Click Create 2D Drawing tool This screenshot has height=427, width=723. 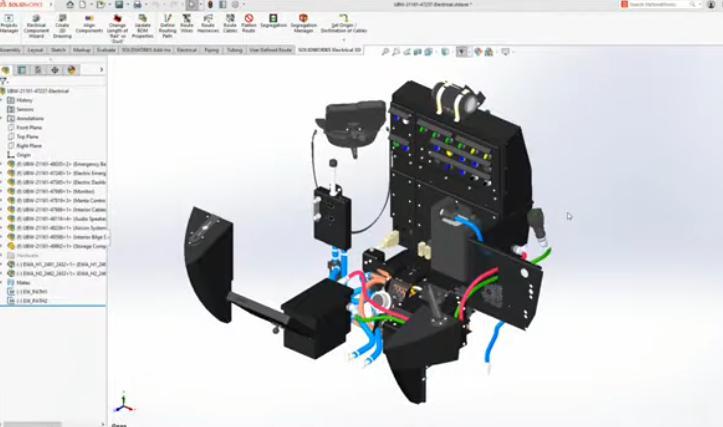point(62,26)
